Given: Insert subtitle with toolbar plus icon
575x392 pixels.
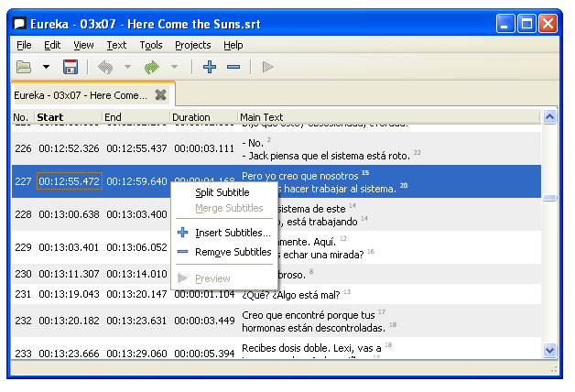Looking at the screenshot, I should (x=210, y=67).
